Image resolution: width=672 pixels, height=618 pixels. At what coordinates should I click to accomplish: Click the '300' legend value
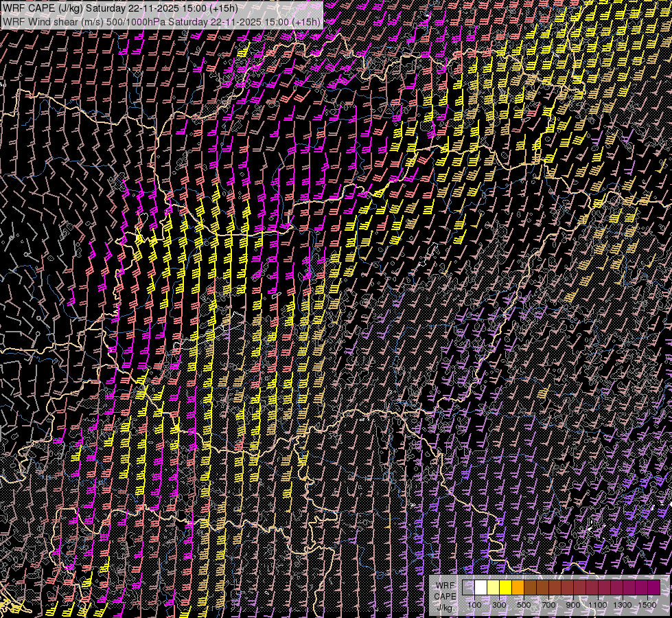click(499, 605)
